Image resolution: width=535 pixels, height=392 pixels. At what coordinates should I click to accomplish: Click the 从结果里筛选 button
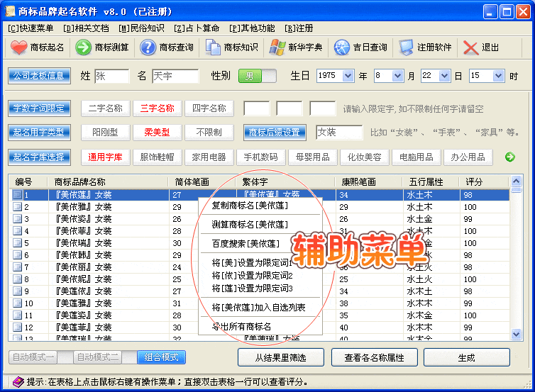281,357
